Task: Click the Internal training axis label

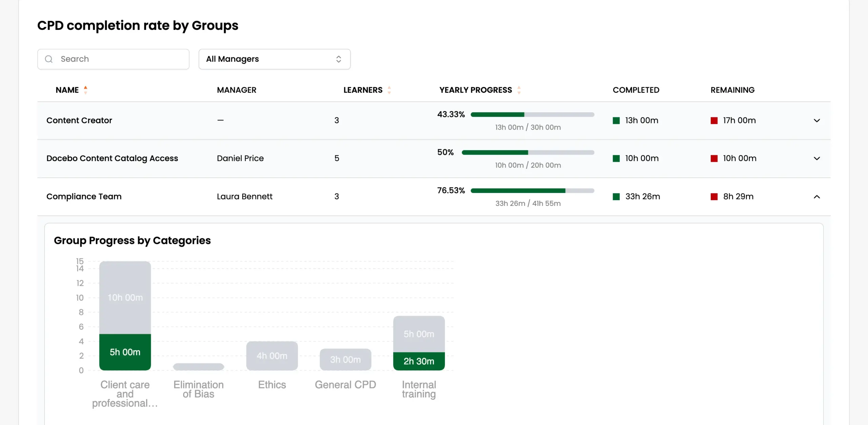Action: pyautogui.click(x=419, y=389)
